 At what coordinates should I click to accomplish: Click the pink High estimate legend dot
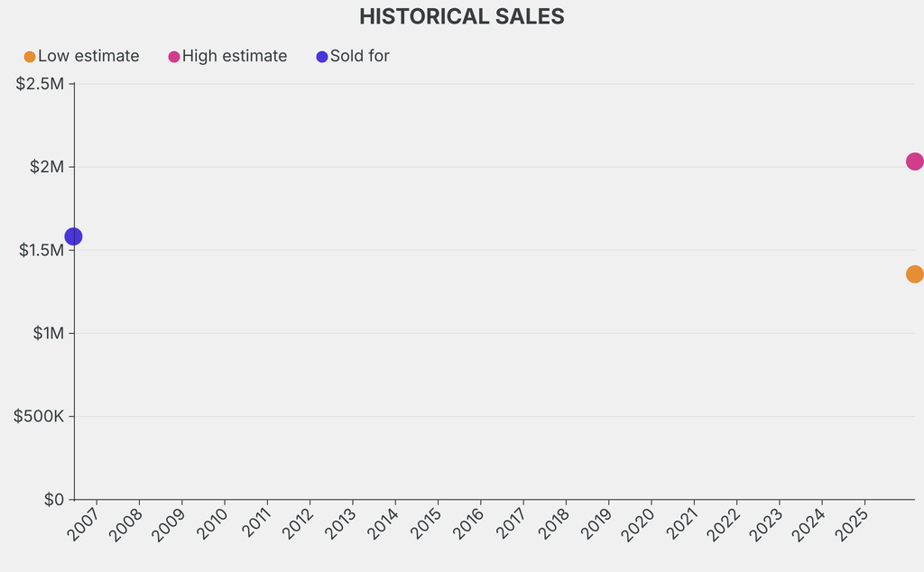174,57
